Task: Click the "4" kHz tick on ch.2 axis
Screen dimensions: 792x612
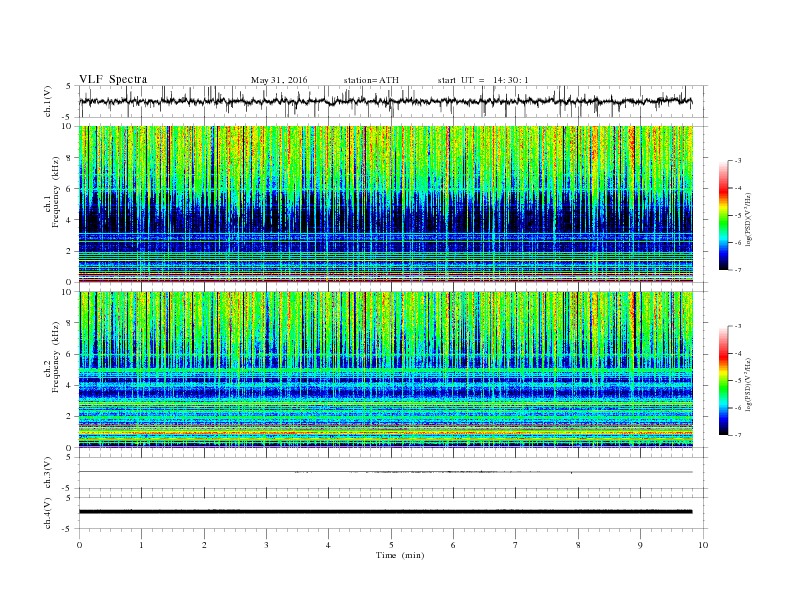Action: (x=69, y=385)
